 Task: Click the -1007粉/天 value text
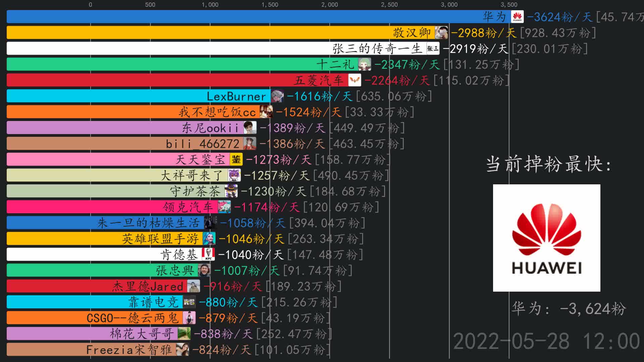(x=247, y=270)
